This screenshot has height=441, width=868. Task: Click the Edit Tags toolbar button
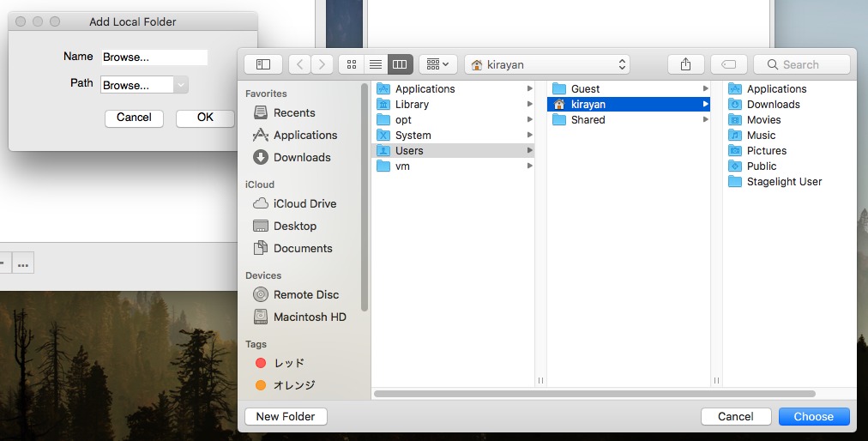point(728,64)
